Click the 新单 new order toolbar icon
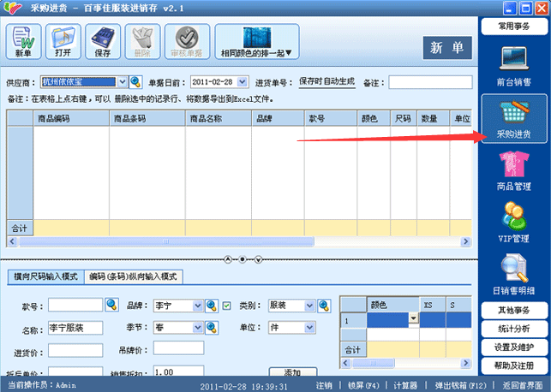 point(23,41)
